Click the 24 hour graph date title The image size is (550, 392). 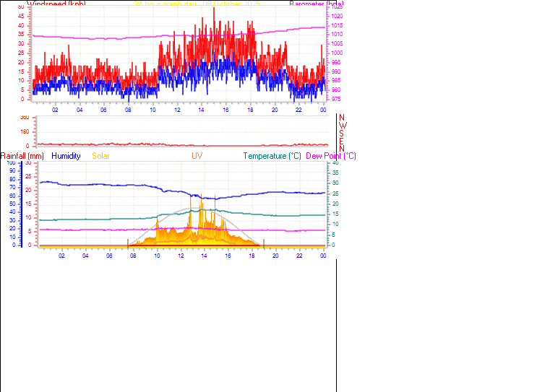(x=197, y=4)
